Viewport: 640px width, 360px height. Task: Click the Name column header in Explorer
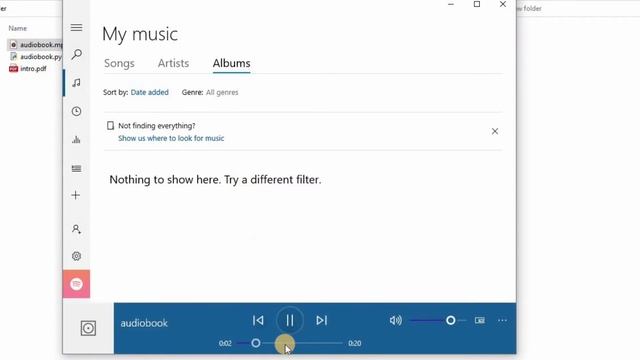18,28
